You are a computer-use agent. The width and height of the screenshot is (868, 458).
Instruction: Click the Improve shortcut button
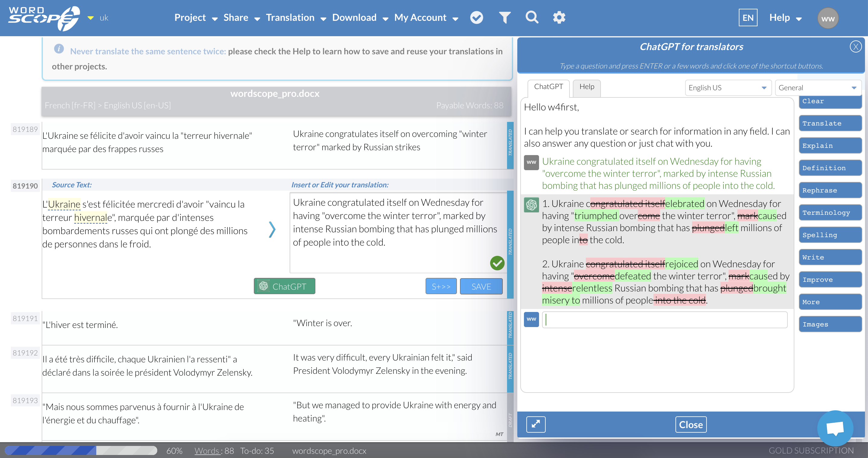click(x=830, y=279)
